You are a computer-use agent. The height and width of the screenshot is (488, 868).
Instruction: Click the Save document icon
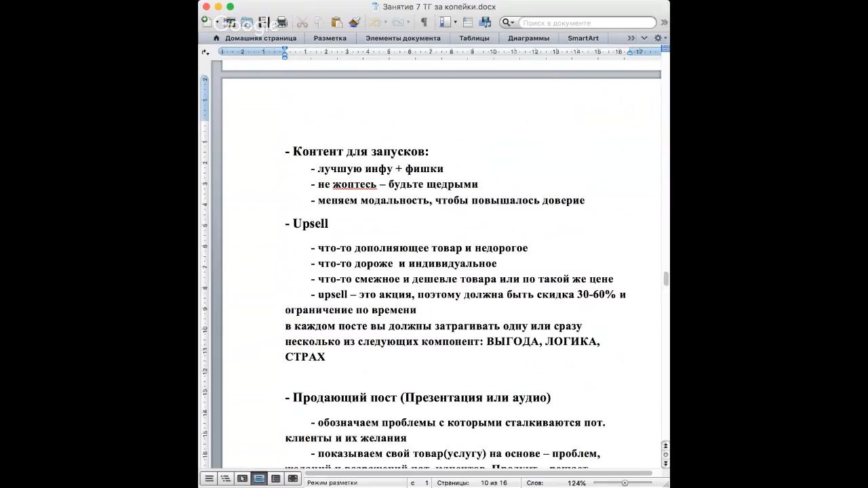click(x=264, y=22)
